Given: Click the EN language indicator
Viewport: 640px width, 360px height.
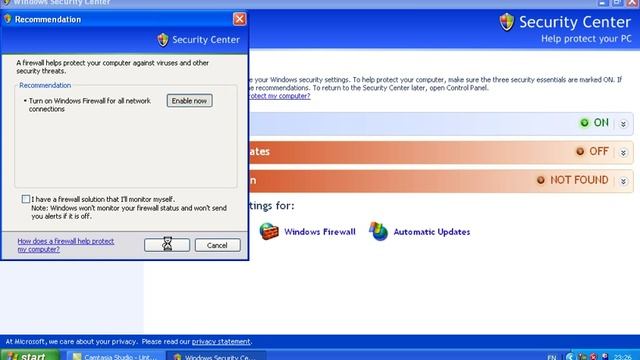Looking at the screenshot, I should (552, 357).
